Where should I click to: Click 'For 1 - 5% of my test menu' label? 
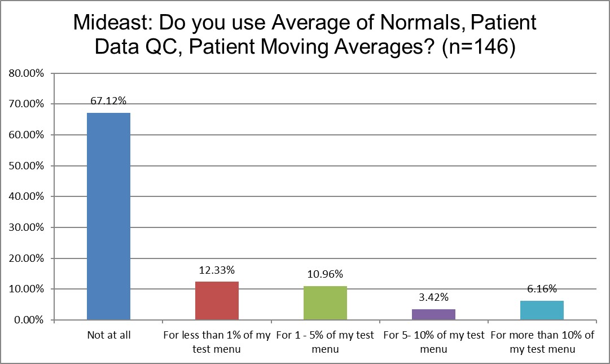point(325,342)
